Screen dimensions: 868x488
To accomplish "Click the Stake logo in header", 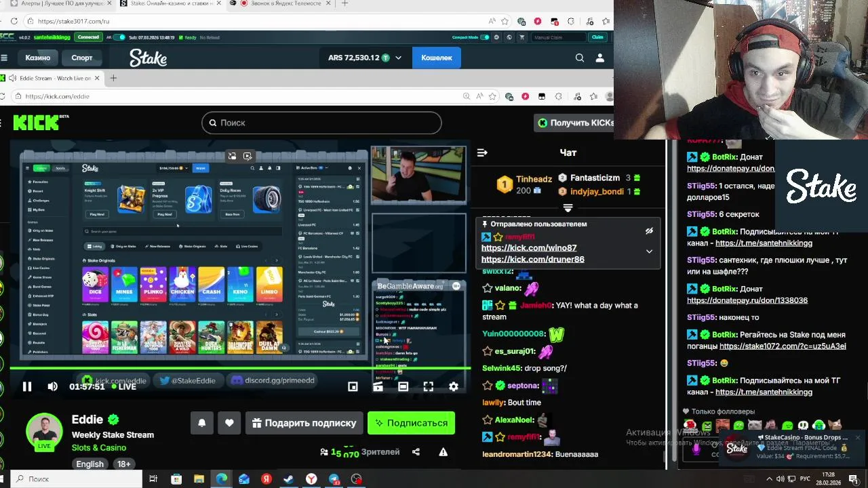I will coord(149,58).
